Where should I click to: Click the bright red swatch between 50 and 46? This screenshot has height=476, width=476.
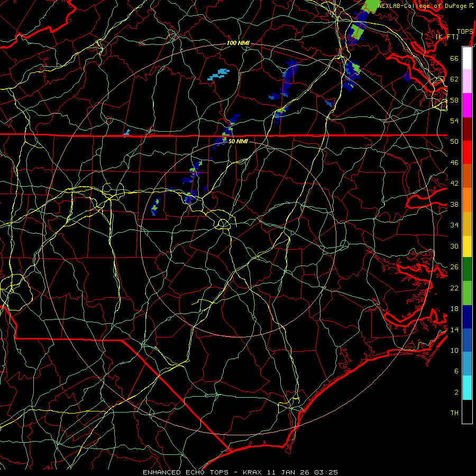pos(467,152)
